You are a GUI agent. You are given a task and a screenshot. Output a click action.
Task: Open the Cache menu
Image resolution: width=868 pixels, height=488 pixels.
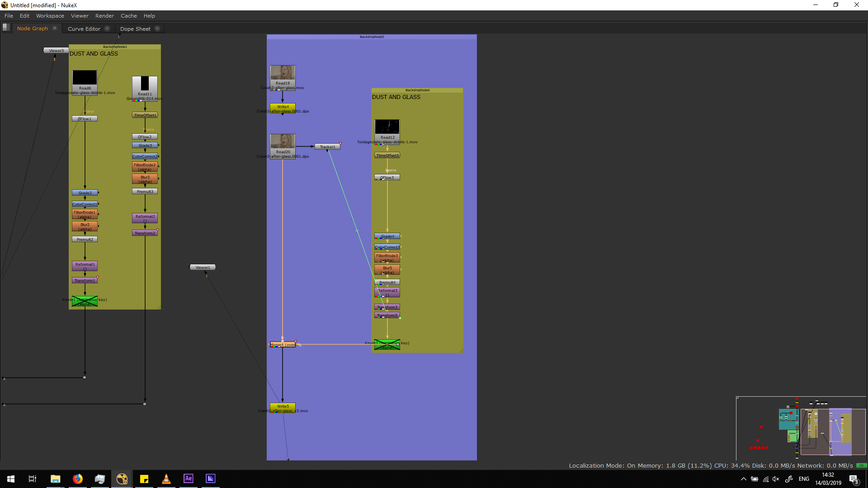[x=128, y=16]
